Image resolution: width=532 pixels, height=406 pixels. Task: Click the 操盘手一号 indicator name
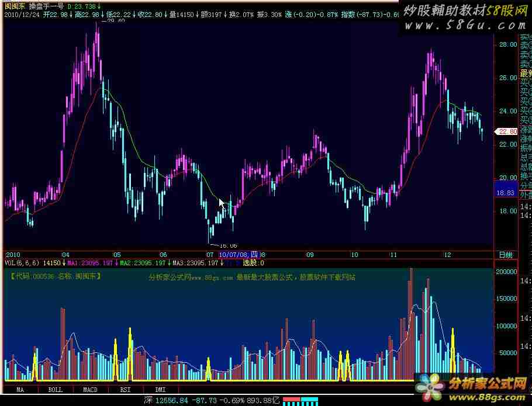[46, 6]
